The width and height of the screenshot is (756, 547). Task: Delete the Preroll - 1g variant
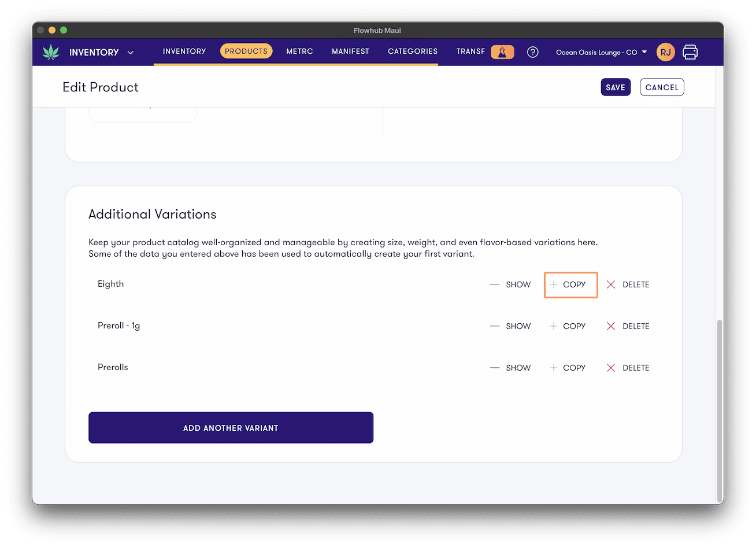point(628,326)
